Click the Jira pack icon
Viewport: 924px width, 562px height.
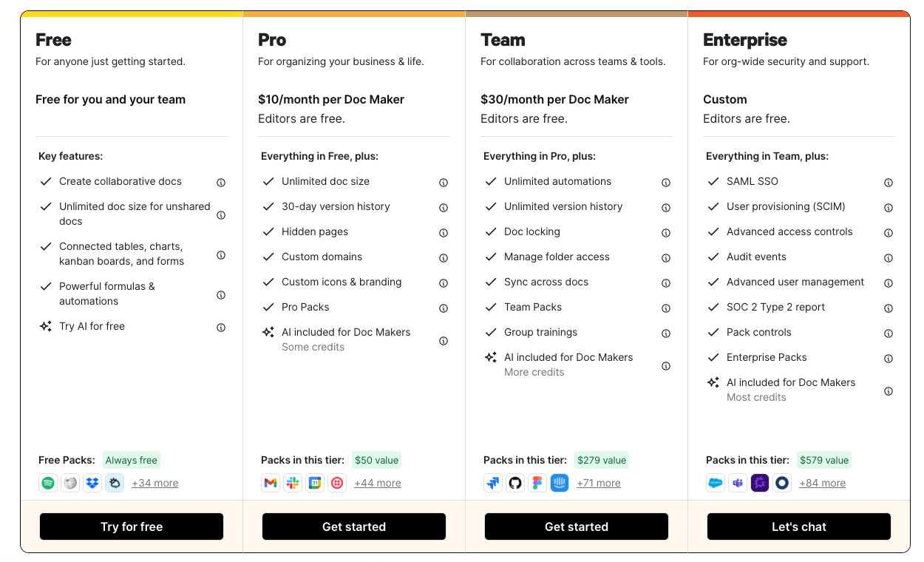click(493, 483)
